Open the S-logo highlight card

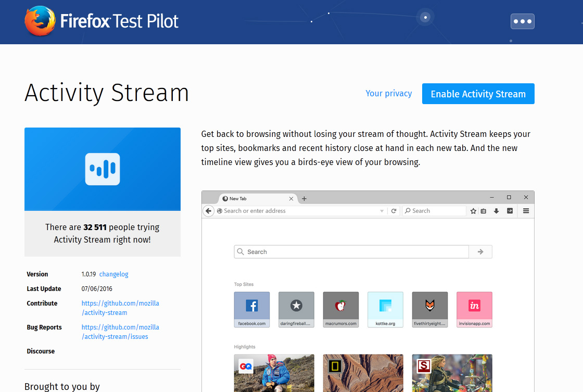pos(452,373)
